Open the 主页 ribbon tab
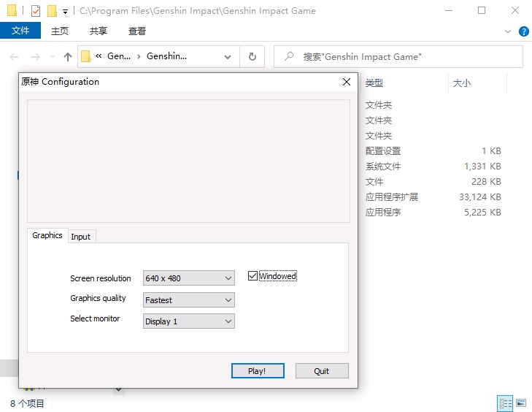 click(x=60, y=31)
